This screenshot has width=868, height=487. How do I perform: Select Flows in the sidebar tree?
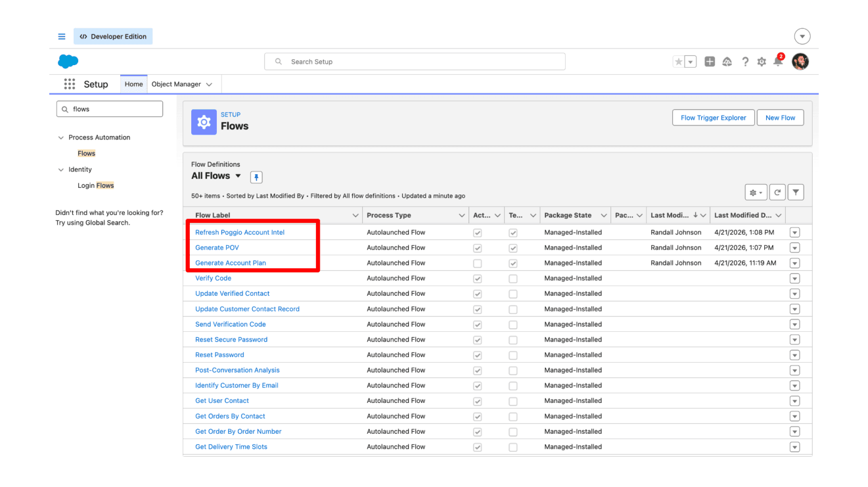(87, 154)
